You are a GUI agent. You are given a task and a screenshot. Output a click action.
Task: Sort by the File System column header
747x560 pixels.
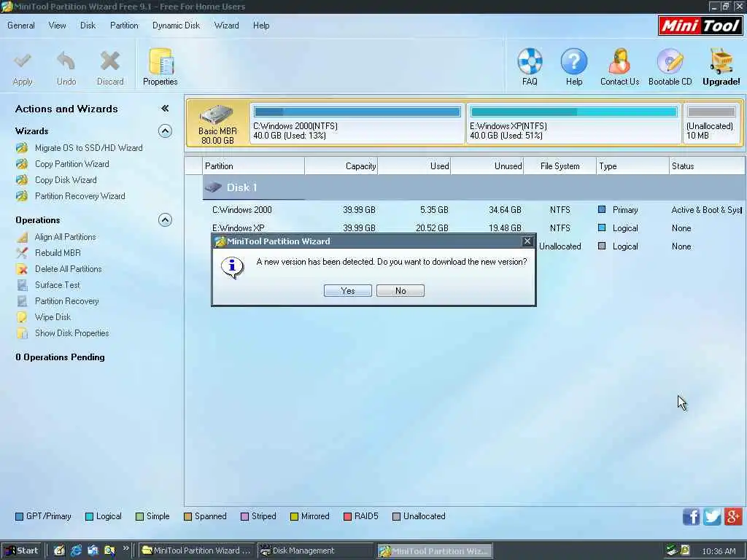click(x=560, y=166)
